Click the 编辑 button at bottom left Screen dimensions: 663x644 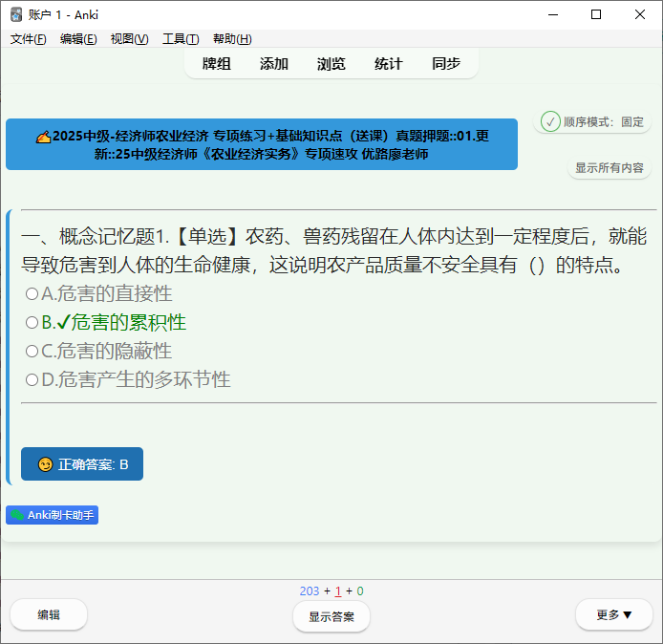(x=49, y=614)
